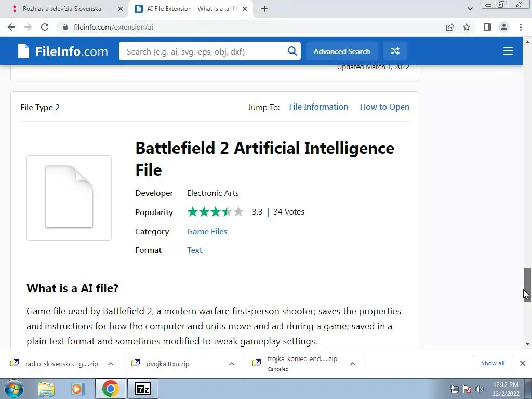532x399 pixels.
Task: Open the browser side panel
Action: coord(487,27)
